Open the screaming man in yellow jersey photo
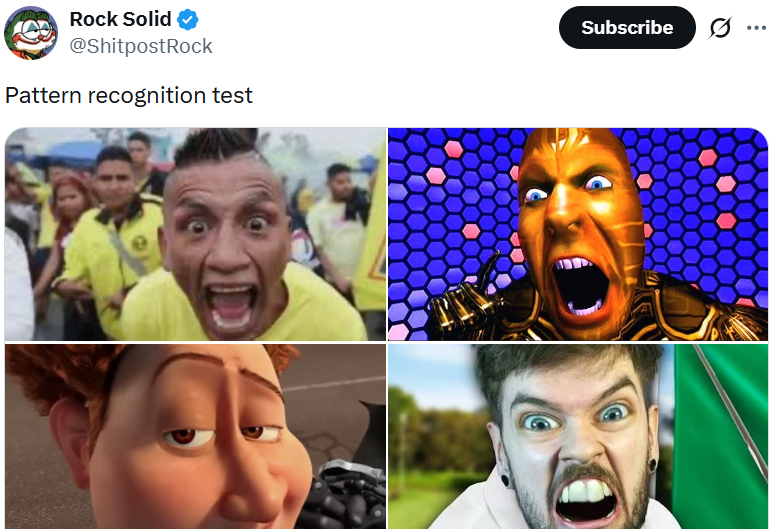 click(x=195, y=234)
